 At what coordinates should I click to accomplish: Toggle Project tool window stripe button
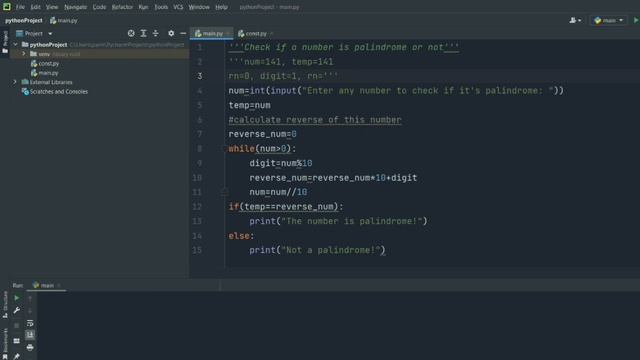pyautogui.click(x=5, y=42)
